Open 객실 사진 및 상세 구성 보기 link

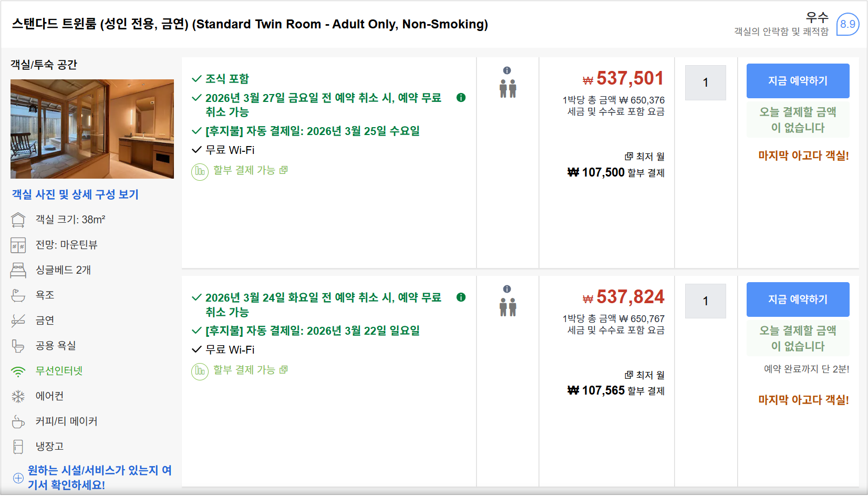75,194
